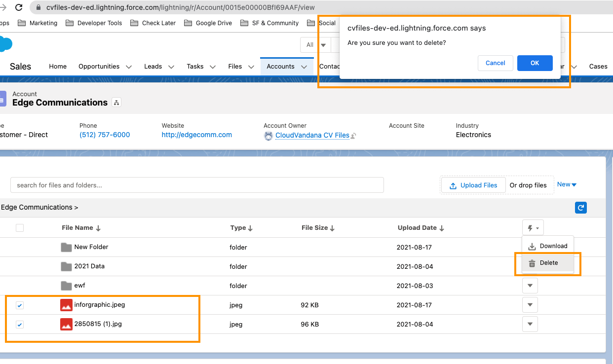613x364 pixels.
Task: Click the search for files and folders field
Action: click(197, 185)
